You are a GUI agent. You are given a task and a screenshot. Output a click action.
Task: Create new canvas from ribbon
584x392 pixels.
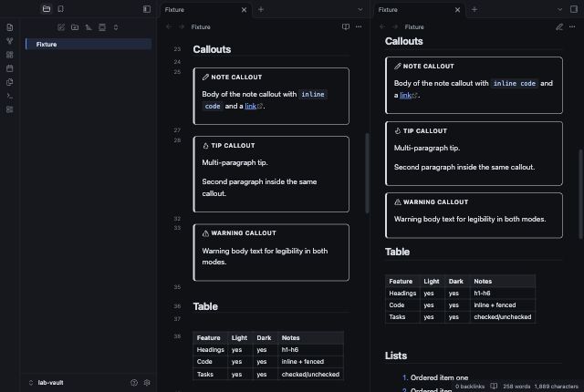(x=10, y=55)
